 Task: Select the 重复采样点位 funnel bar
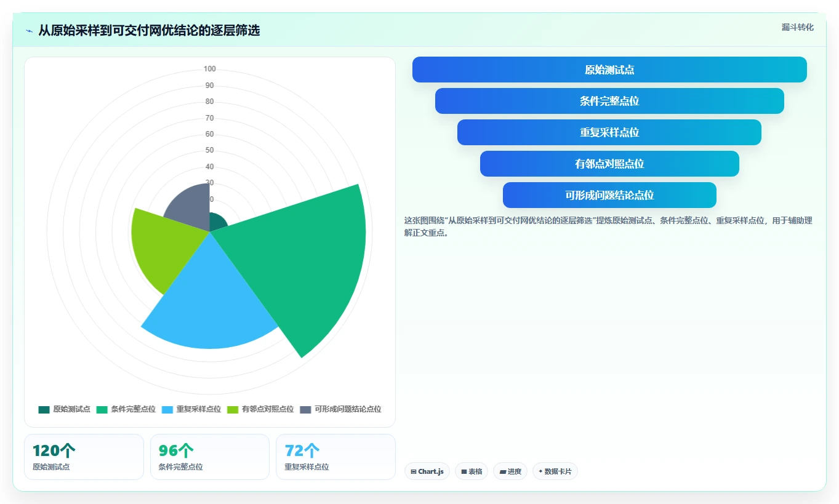pyautogui.click(x=609, y=132)
